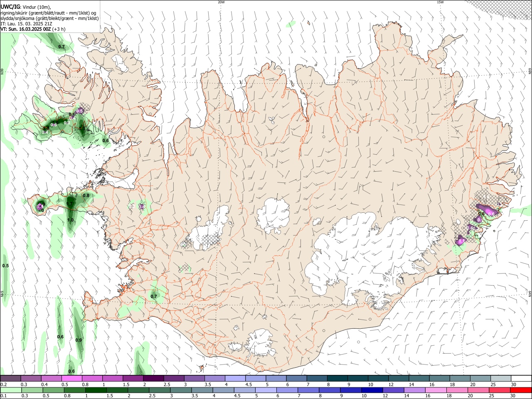The height and width of the screenshot is (399, 532).
Task: Click the "0.7" value on southwest Iceland land
Action: coord(154,296)
